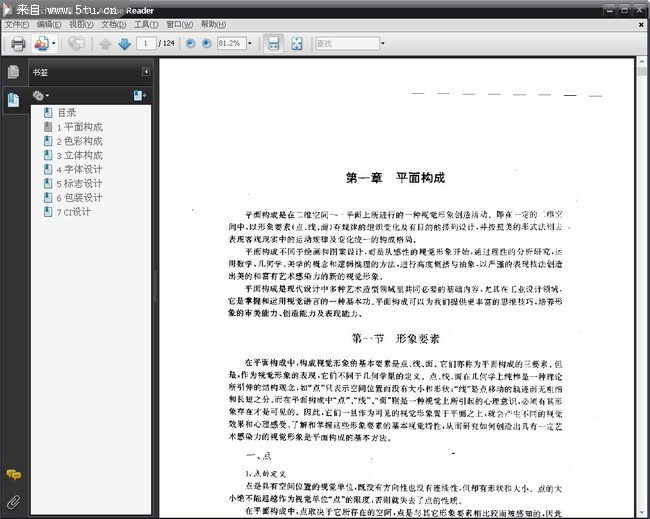Toggle scrolling page display mode

(x=274, y=44)
